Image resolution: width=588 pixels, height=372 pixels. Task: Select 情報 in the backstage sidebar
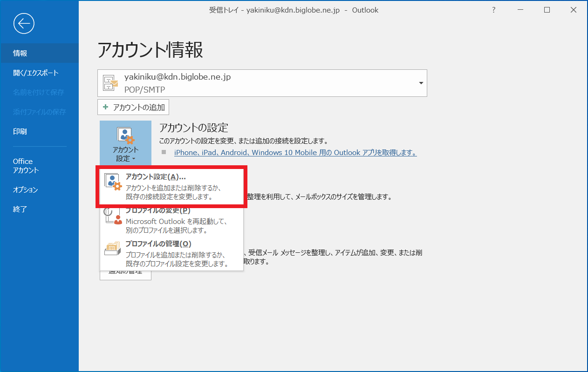pos(39,53)
